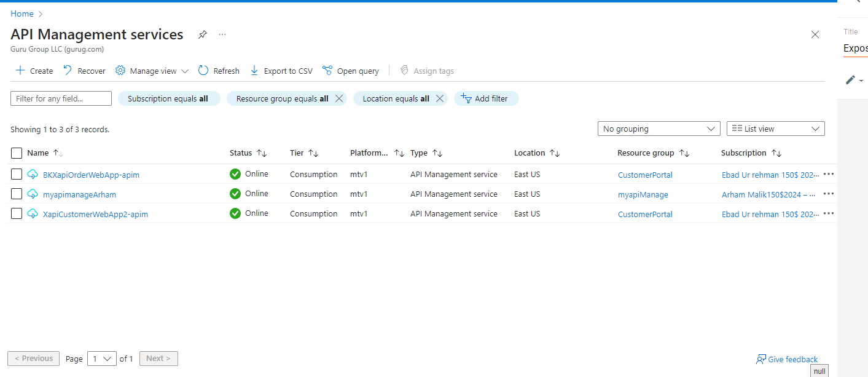The image size is (868, 377).
Task: Remove the Resource group filter
Action: pos(338,98)
